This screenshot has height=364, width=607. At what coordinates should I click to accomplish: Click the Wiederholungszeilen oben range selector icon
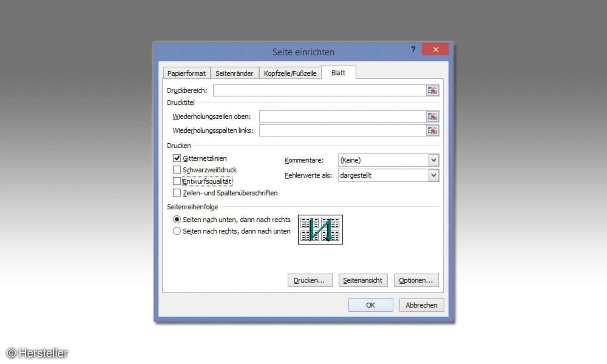click(x=432, y=116)
